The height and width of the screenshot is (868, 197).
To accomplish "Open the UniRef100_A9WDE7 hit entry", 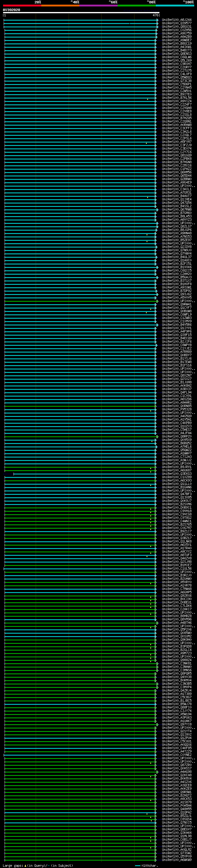I will coord(176,40).
